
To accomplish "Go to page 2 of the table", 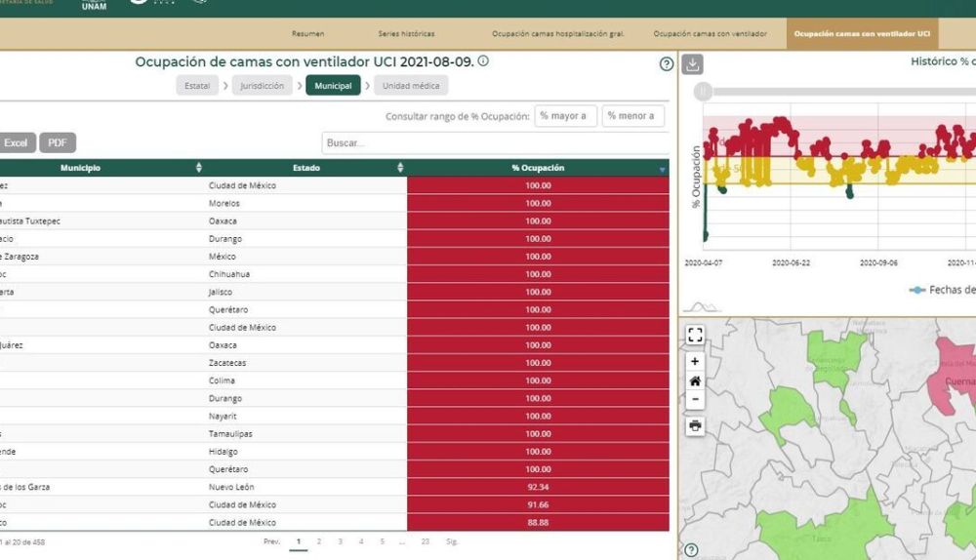I will (319, 541).
